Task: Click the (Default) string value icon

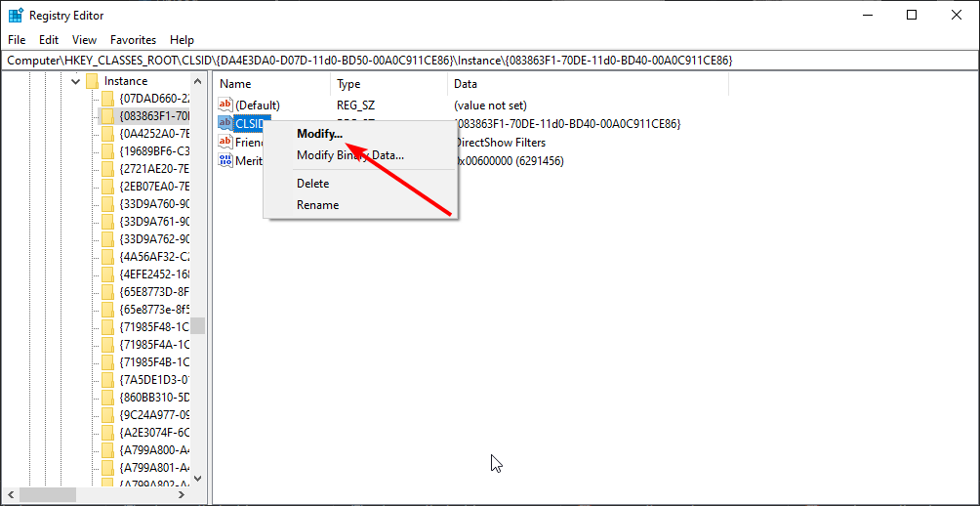Action: pos(225,105)
